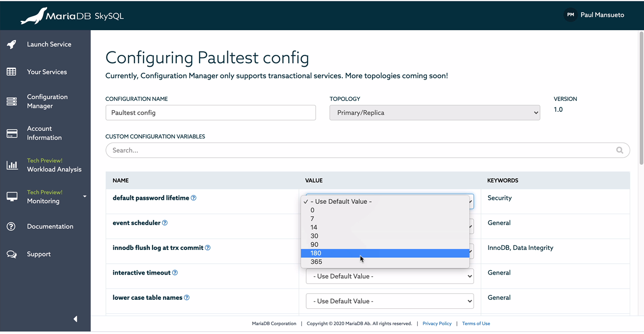The image size is (644, 334).
Task: Click help icon beside default password lifetime
Action: (x=194, y=198)
